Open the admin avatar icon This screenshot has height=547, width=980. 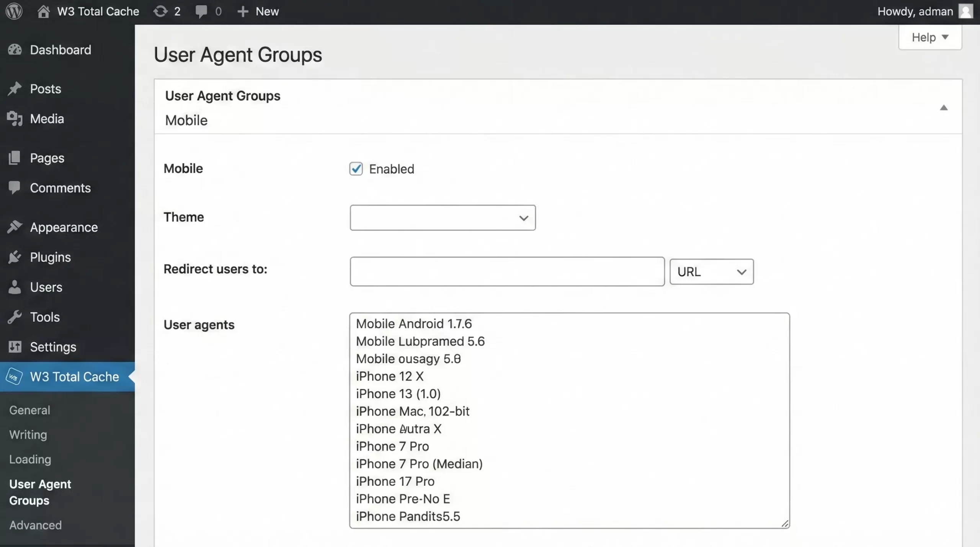pos(965,11)
